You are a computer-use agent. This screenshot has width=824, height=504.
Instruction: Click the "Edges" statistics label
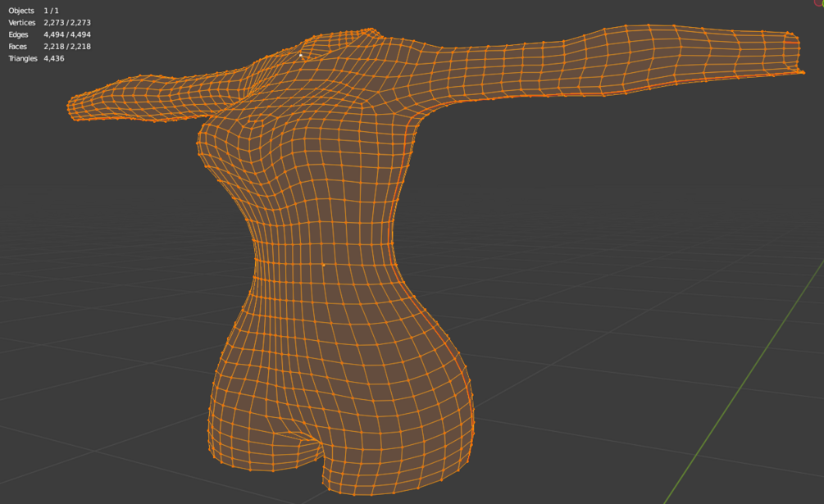tap(18, 34)
